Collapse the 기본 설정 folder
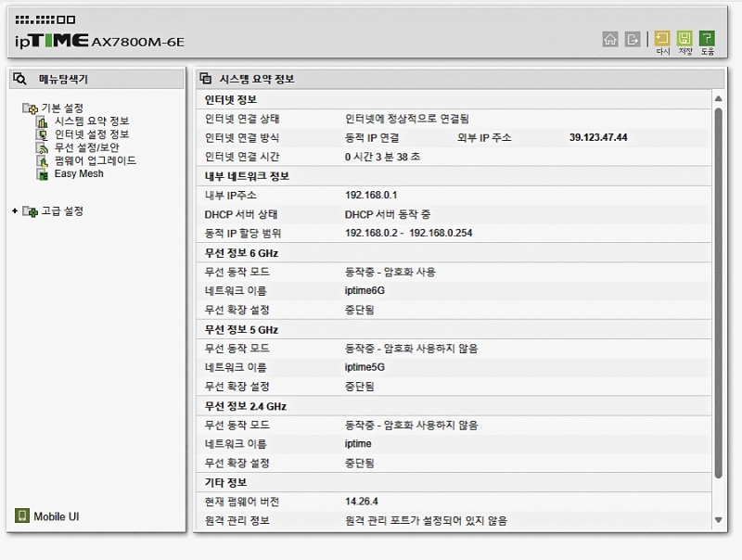The image size is (742, 560). click(x=30, y=108)
